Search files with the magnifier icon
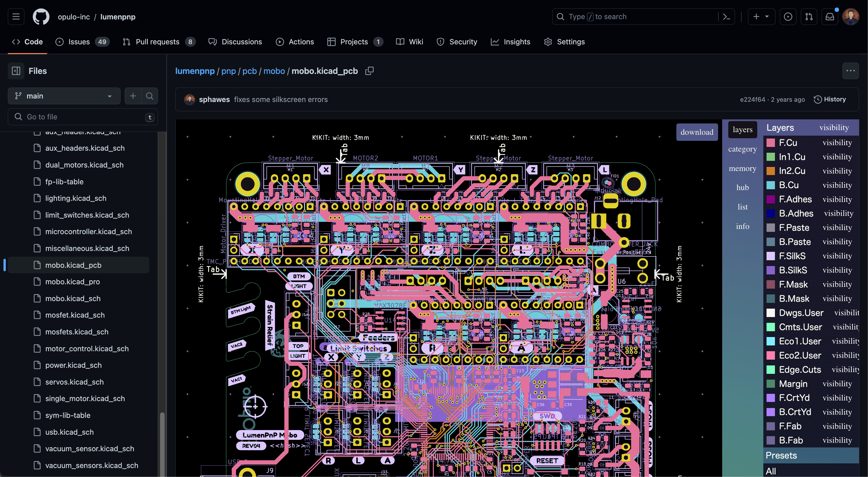The width and height of the screenshot is (868, 477). click(x=150, y=96)
